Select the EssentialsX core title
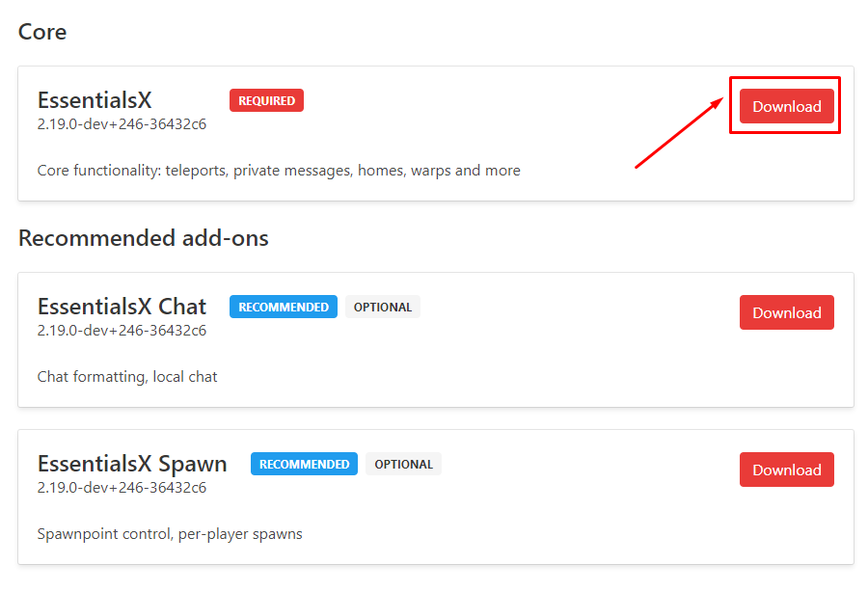The image size is (868, 591). pos(95,100)
